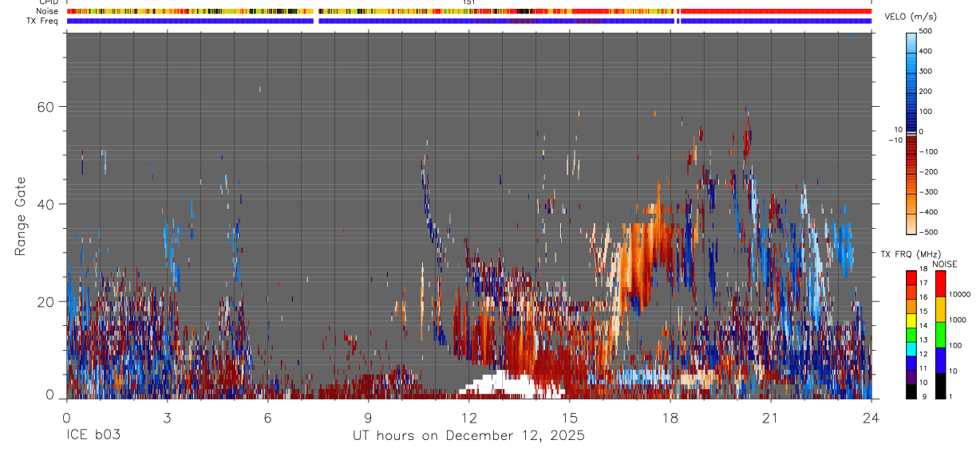Screen dimensions: 980x452
Task: Select the 400 tick on velocity scale
Action: (x=927, y=51)
